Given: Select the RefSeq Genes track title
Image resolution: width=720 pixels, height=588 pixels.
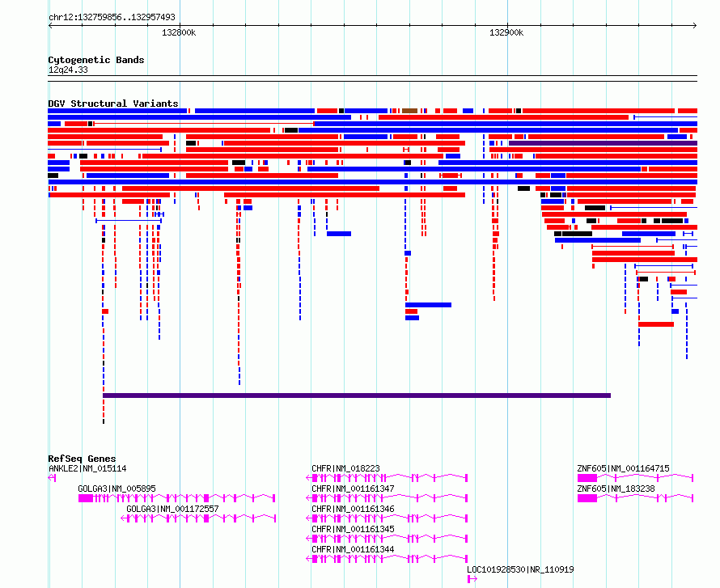Looking at the screenshot, I should (x=82, y=459).
